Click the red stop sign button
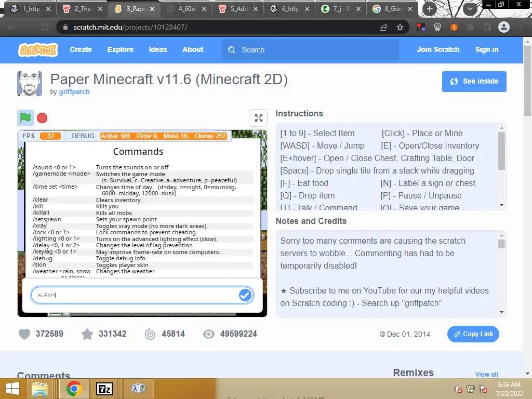This screenshot has width=532, height=399. (42, 118)
